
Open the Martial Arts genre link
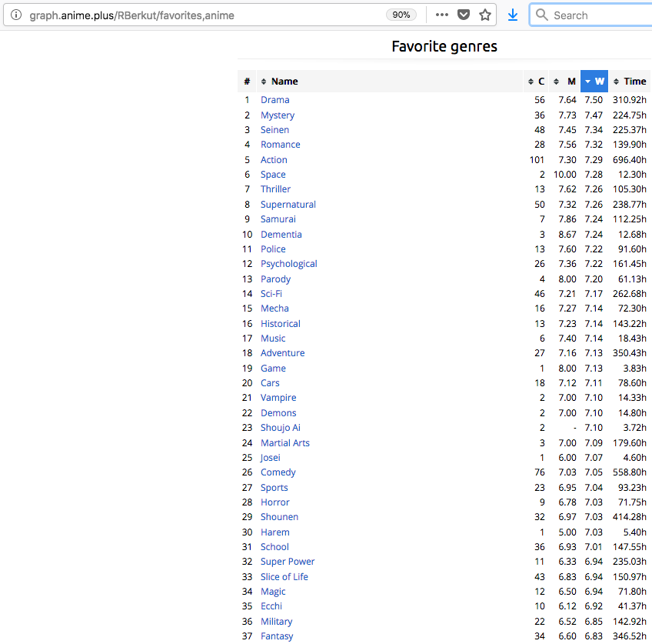pos(284,443)
